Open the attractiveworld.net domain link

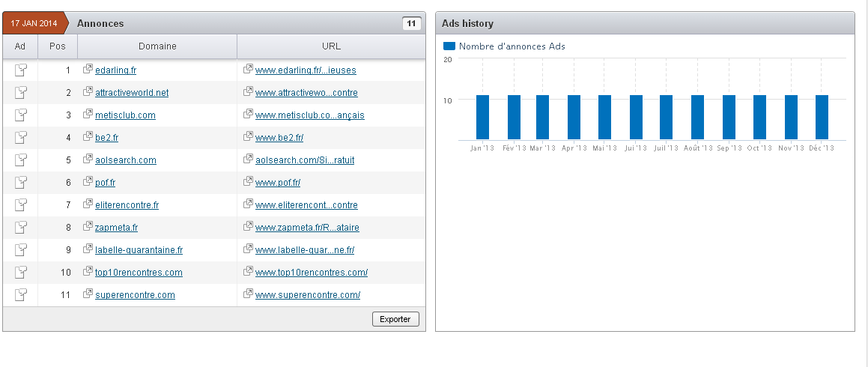click(132, 93)
